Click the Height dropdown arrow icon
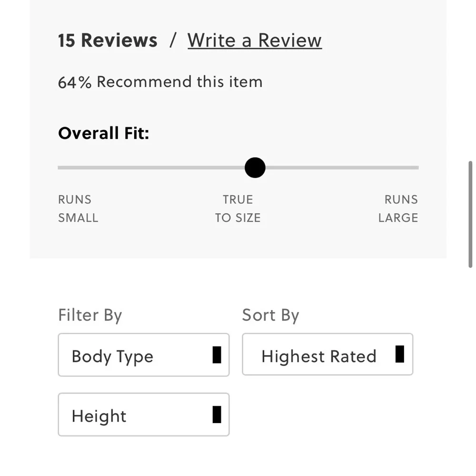Viewport: 476px width, 476px height. pos(217,415)
